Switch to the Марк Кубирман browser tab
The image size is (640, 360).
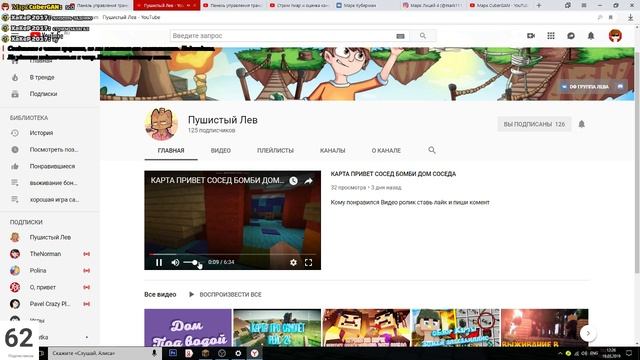point(367,5)
